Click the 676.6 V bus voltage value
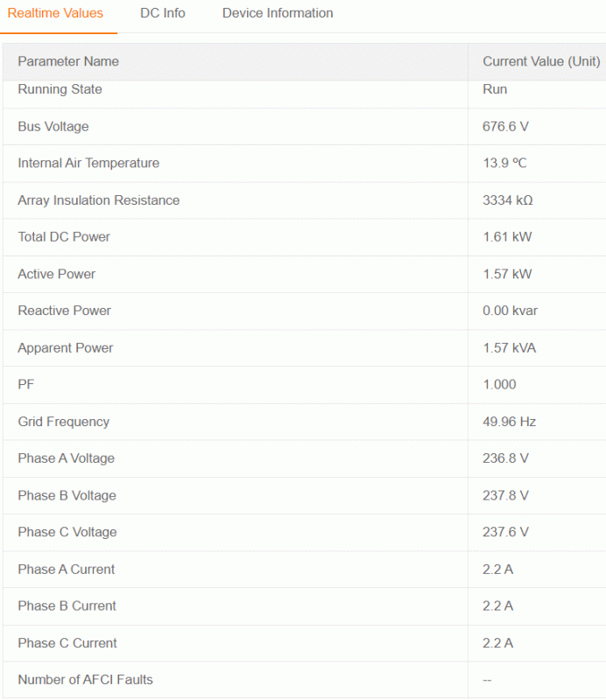The height and width of the screenshot is (700, 606). coord(505,127)
